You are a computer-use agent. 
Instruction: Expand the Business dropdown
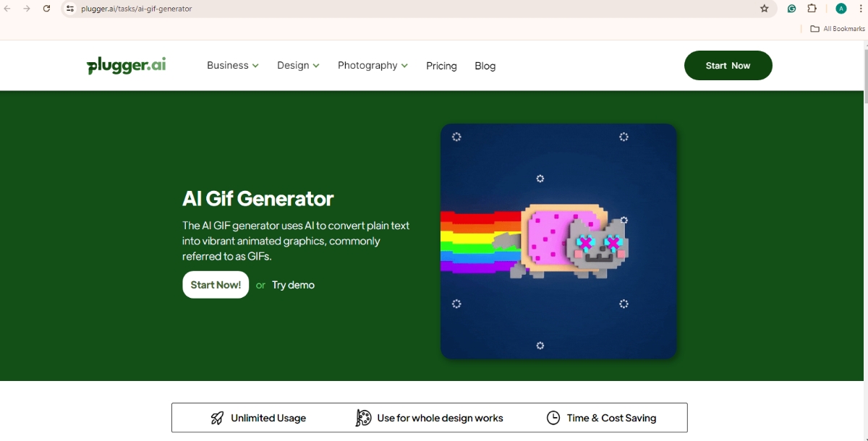(231, 65)
